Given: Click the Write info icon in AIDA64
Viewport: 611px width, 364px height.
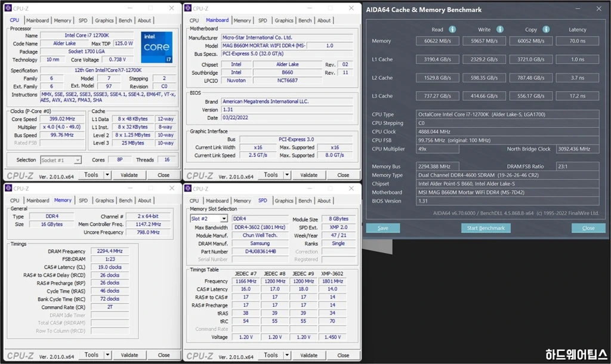Looking at the screenshot, I should (500, 29).
